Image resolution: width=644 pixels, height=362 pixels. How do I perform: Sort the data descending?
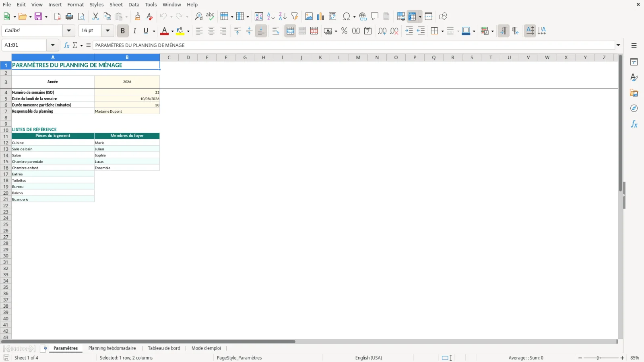click(x=283, y=16)
